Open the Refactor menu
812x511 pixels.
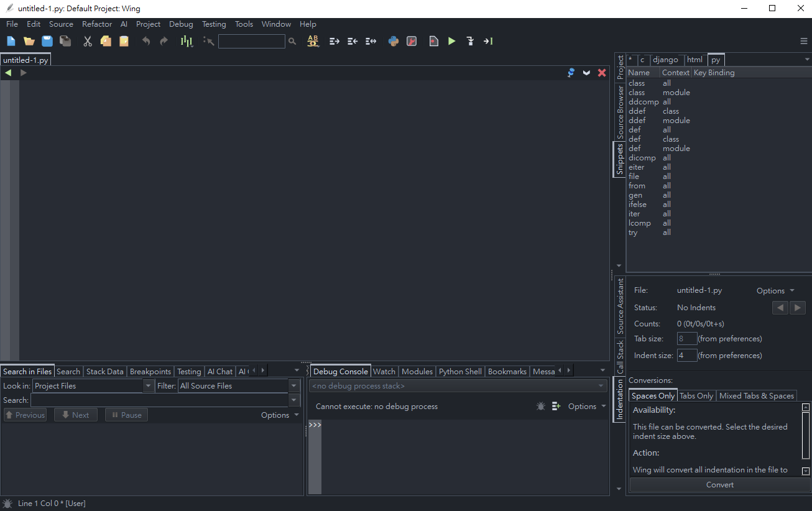coord(97,24)
